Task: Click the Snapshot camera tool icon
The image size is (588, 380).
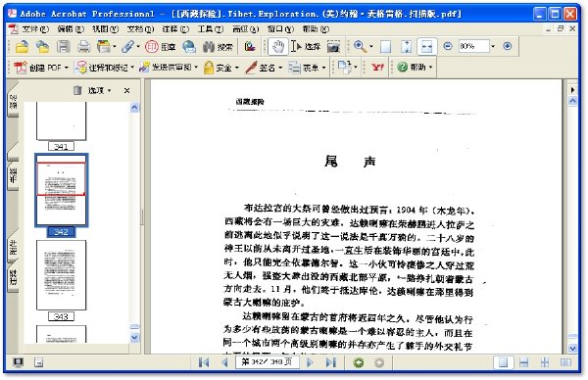Action: (x=333, y=46)
